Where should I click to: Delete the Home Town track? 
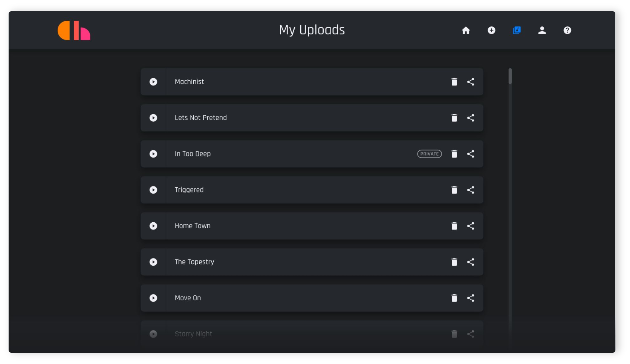(x=454, y=226)
